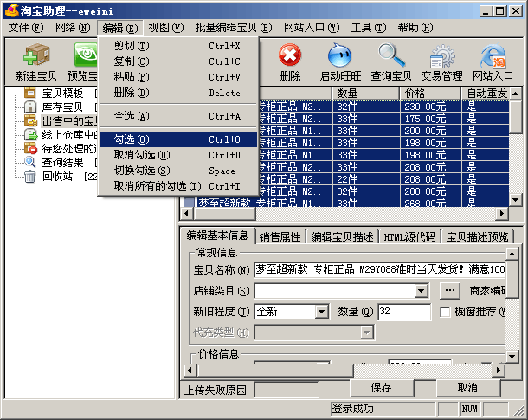Open the 视图 menu
The height and width of the screenshot is (420, 528).
[x=166, y=28]
